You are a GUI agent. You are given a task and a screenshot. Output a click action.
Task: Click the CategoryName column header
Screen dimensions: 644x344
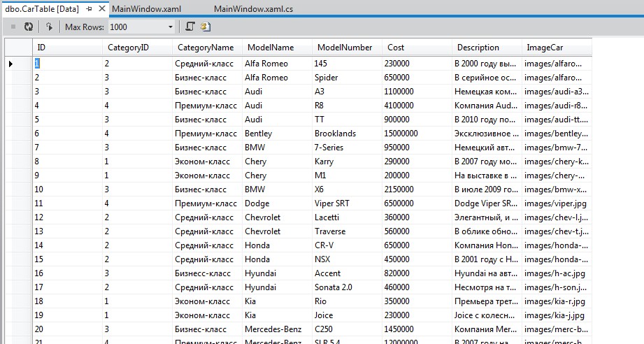[x=207, y=48]
